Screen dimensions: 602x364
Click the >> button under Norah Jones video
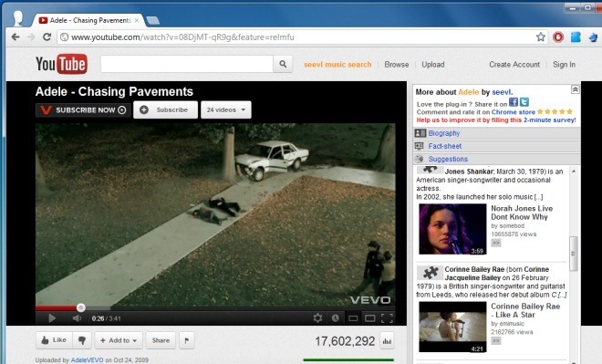pyautogui.click(x=496, y=243)
